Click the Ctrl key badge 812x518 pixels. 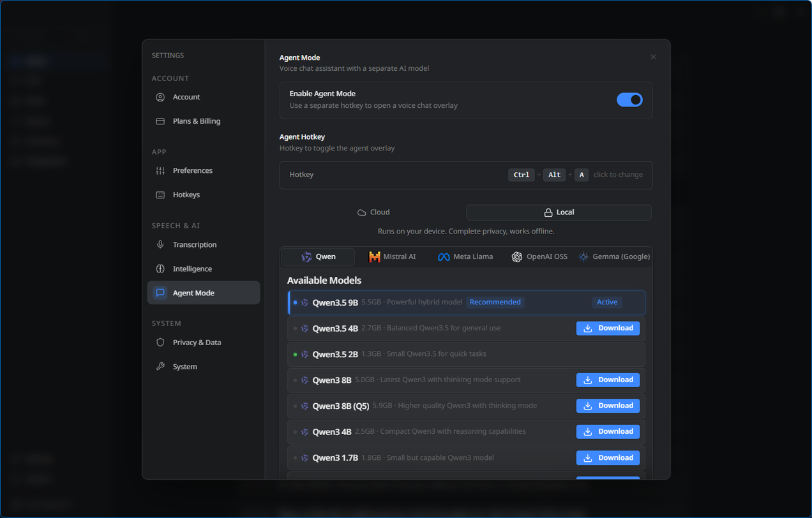522,175
